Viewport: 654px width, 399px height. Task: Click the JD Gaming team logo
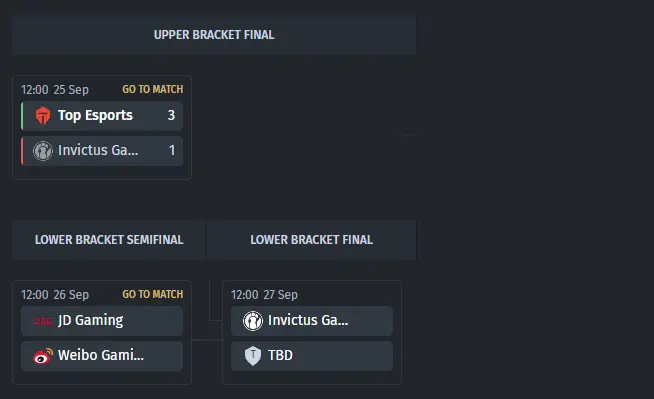tap(43, 321)
